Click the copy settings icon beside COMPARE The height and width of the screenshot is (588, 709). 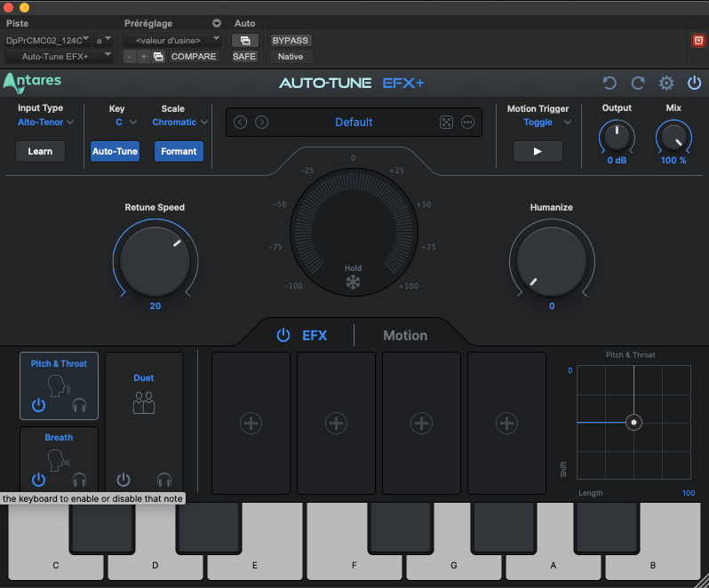coord(158,57)
